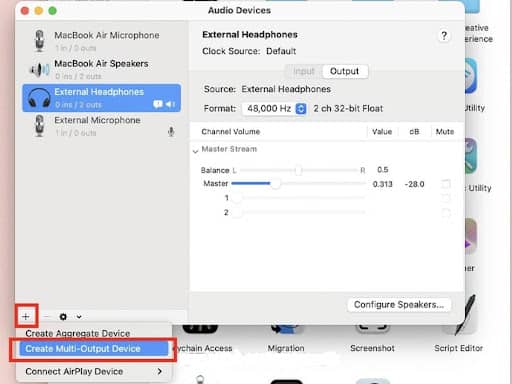Screen dimensions: 512x384
Task: Click the remove device minus button
Action: [47, 316]
